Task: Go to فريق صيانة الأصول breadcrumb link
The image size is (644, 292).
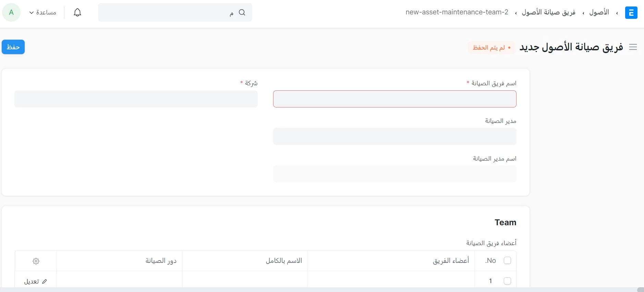Action: (x=548, y=12)
